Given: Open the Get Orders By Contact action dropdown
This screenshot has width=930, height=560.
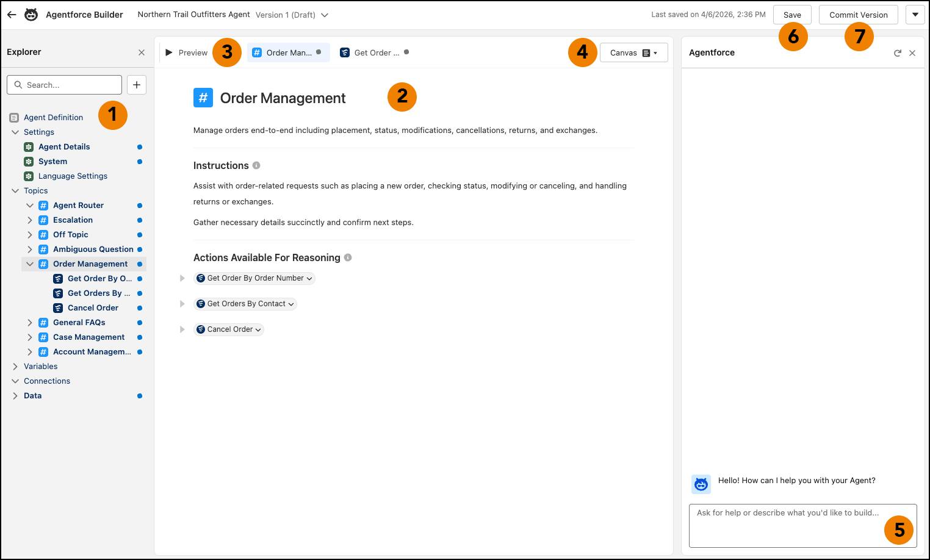Looking at the screenshot, I should click(291, 303).
